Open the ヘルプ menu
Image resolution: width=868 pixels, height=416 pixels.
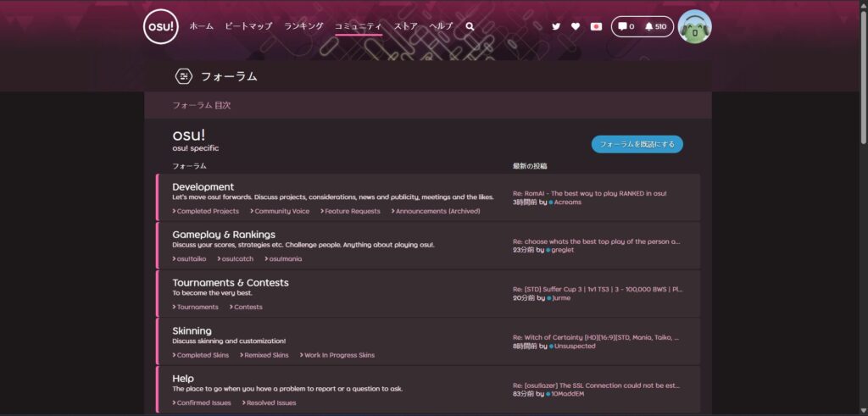(x=441, y=26)
